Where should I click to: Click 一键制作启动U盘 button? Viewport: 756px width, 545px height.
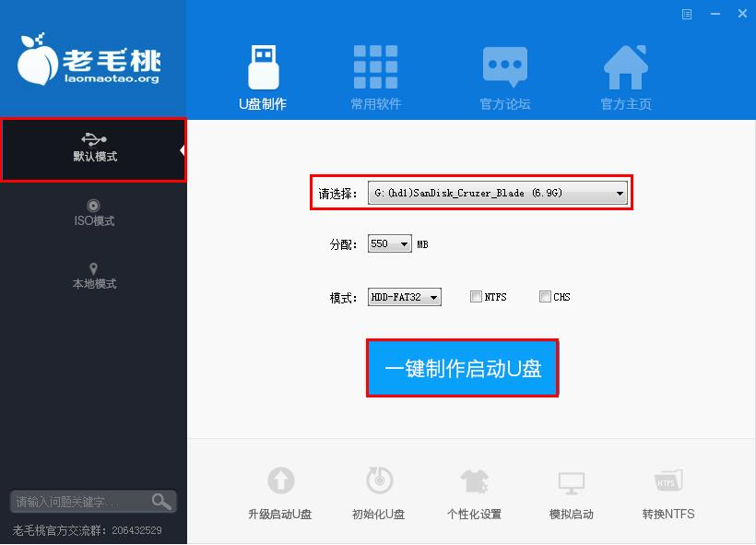pos(462,369)
